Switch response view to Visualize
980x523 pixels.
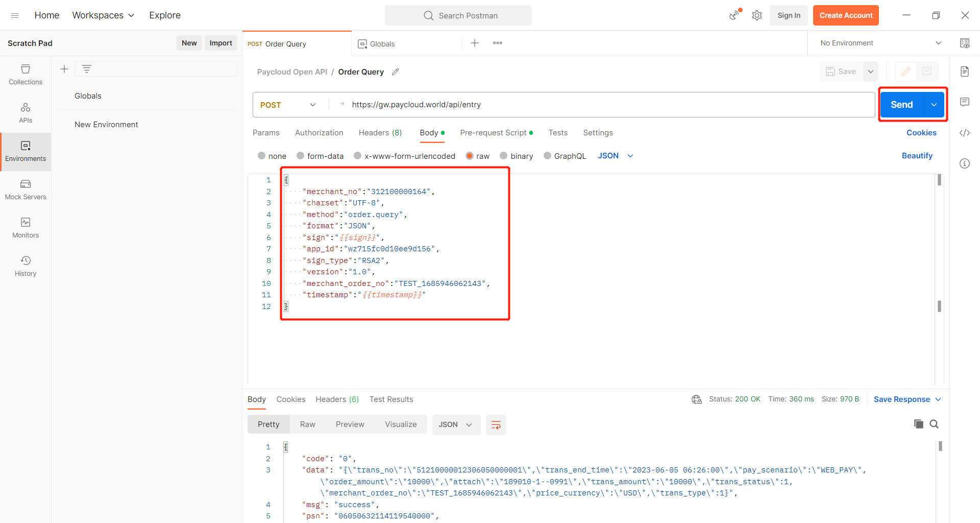401,424
